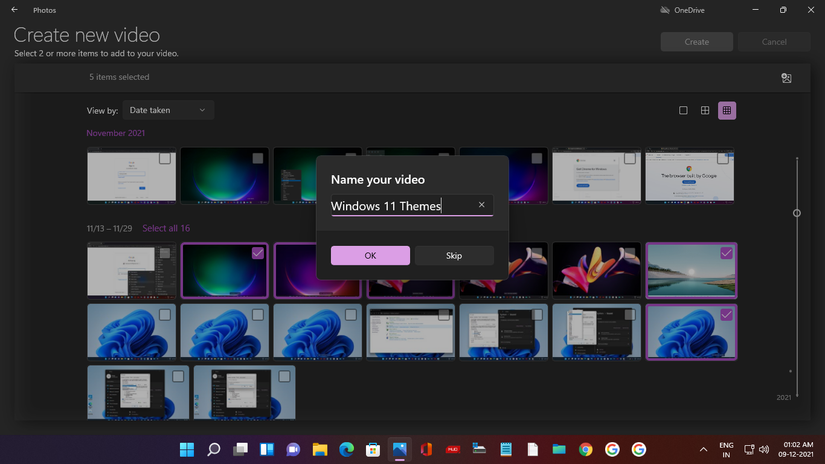Select the small grid view icon
This screenshot has width=825, height=464.
(x=727, y=111)
